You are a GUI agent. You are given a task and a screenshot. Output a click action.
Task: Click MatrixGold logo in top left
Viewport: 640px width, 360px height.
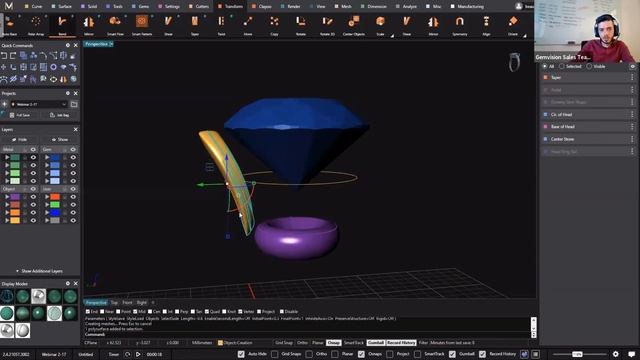(9, 6)
